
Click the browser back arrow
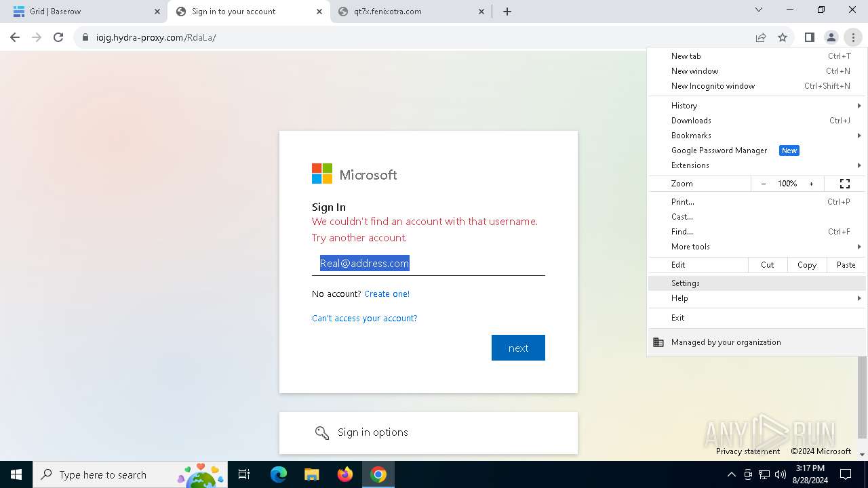click(x=15, y=37)
